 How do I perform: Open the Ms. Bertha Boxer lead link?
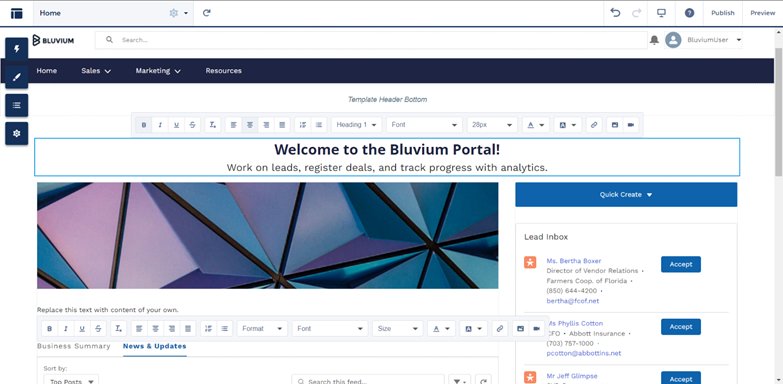[x=574, y=261]
